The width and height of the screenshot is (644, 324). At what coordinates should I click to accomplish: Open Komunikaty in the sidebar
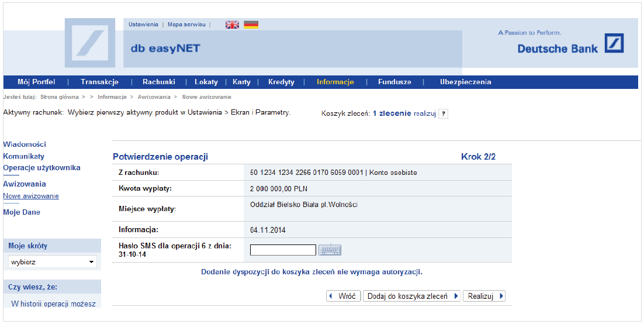(x=24, y=156)
